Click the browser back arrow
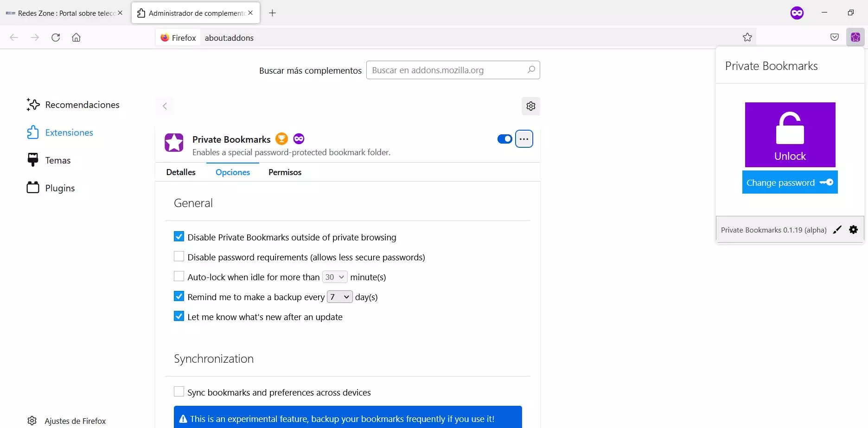Image resolution: width=868 pixels, height=428 pixels. coord(14,38)
